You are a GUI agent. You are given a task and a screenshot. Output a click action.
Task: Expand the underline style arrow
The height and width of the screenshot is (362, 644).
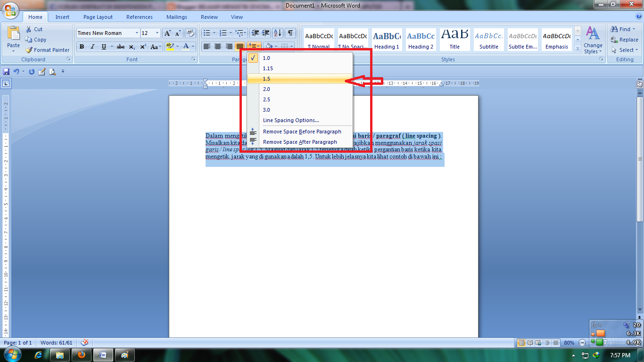[112, 47]
